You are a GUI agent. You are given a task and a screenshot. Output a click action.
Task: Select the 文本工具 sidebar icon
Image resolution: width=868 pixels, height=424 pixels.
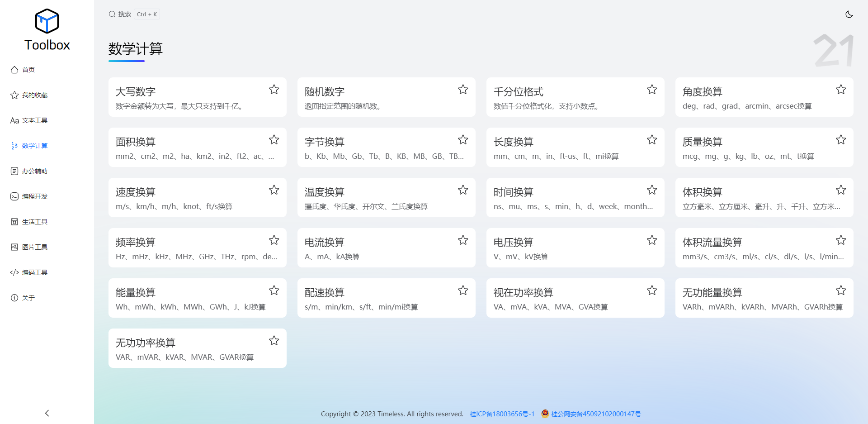point(14,120)
